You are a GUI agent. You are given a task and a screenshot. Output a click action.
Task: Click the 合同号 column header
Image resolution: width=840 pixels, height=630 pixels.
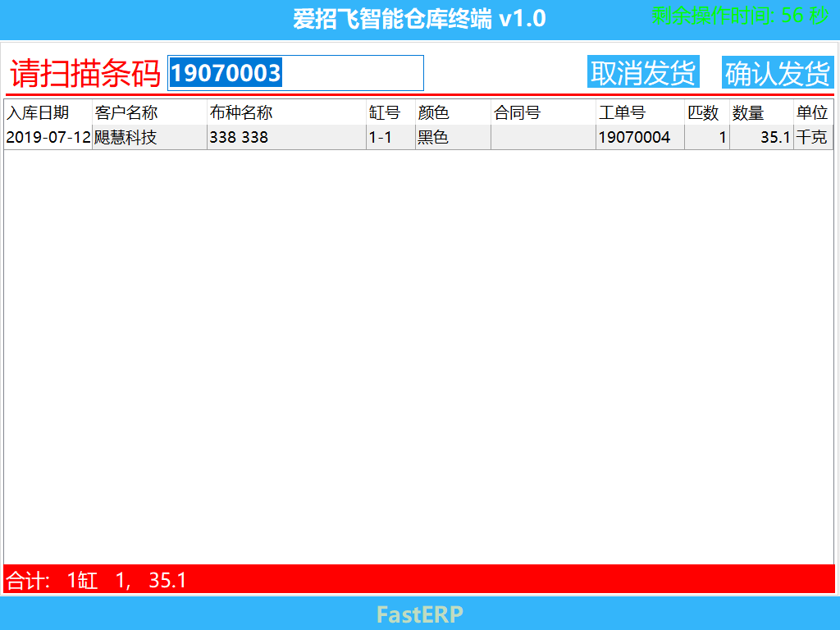tap(543, 112)
